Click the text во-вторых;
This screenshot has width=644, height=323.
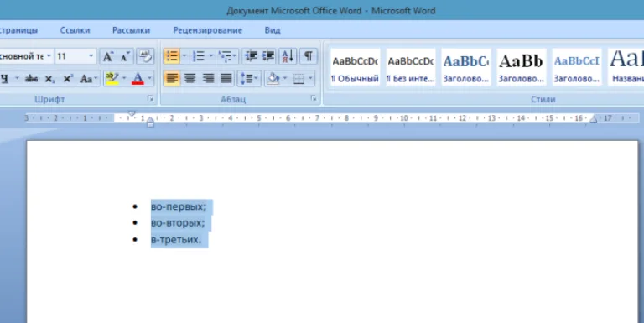coord(178,222)
